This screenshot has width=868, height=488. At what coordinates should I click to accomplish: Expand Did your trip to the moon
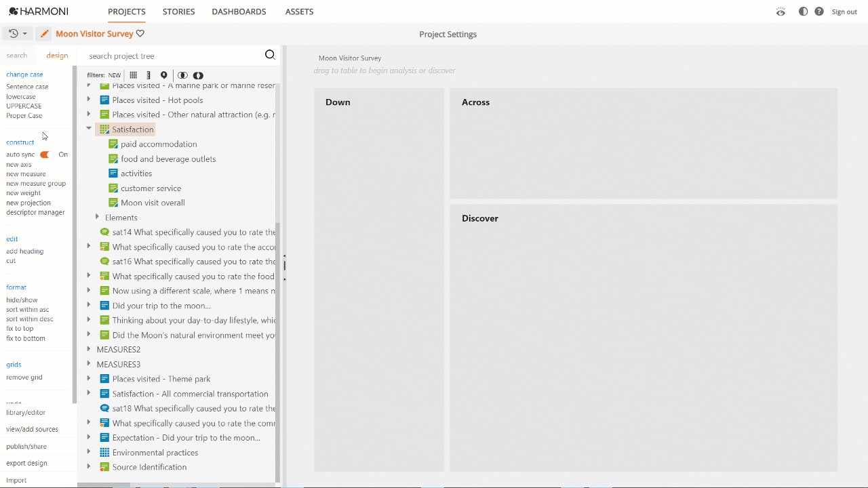tap(89, 305)
